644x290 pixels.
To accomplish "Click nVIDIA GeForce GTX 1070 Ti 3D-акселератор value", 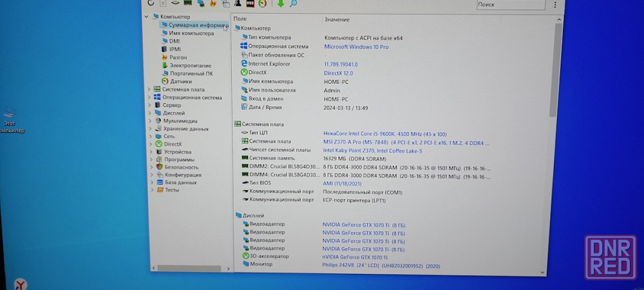I will coord(355,257).
